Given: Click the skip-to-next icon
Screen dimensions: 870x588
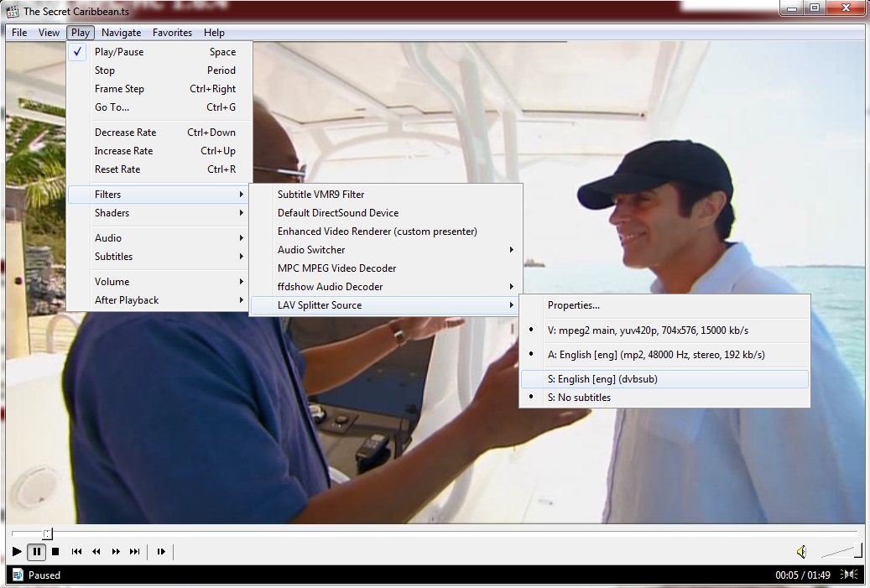Looking at the screenshot, I should (x=134, y=551).
